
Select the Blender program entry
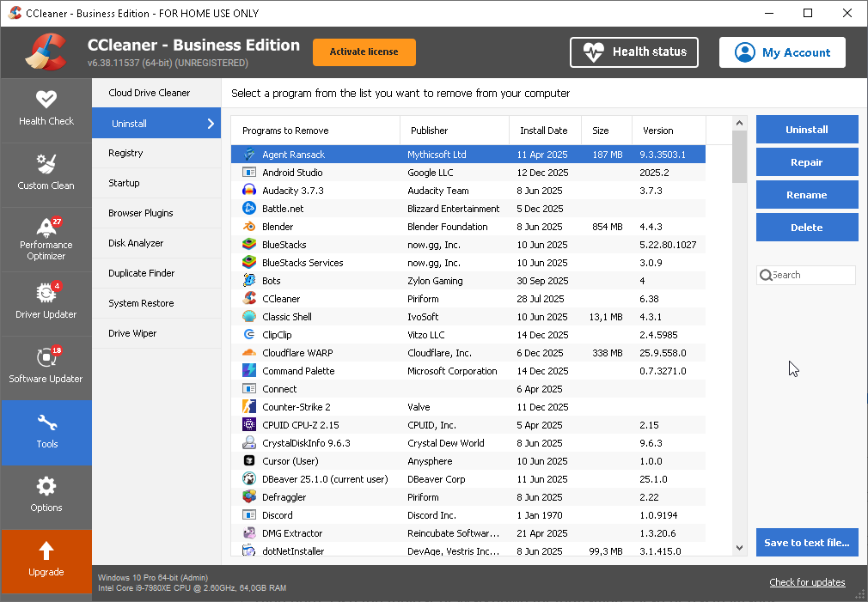[x=278, y=227]
